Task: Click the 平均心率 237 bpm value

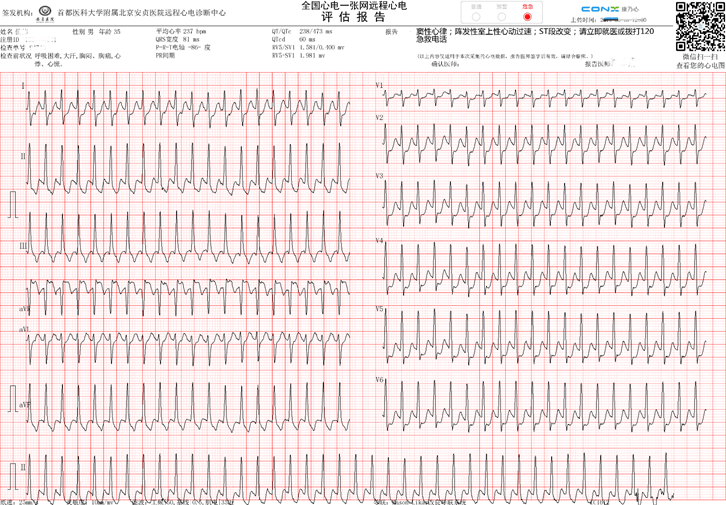Action: [181, 31]
